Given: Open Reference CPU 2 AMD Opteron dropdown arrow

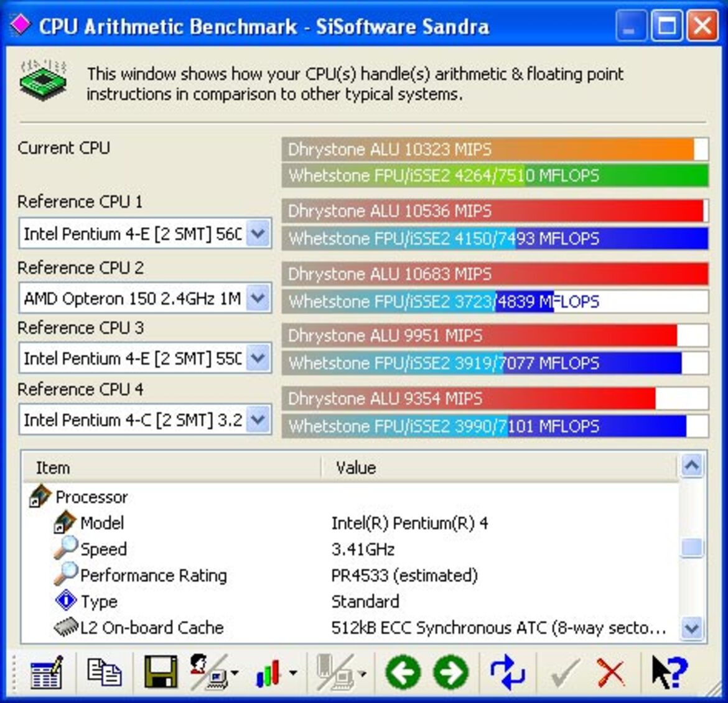Looking at the screenshot, I should (x=258, y=298).
